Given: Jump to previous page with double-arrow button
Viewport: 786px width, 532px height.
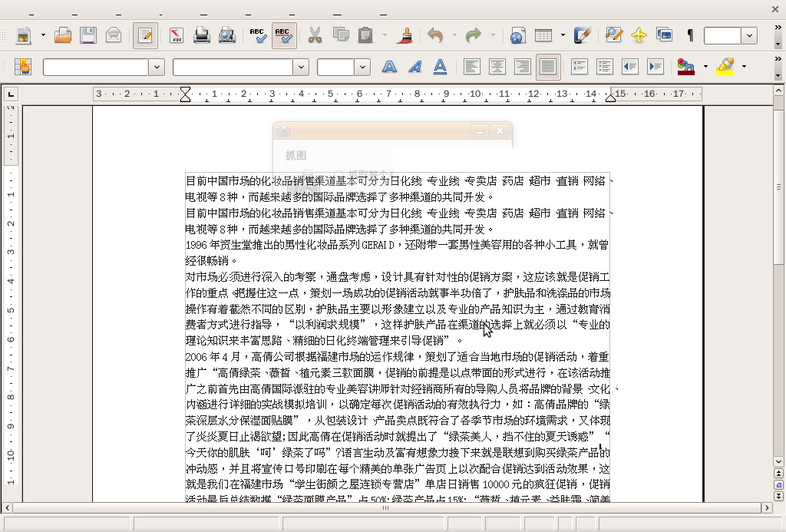Looking at the screenshot, I should pos(778,474).
